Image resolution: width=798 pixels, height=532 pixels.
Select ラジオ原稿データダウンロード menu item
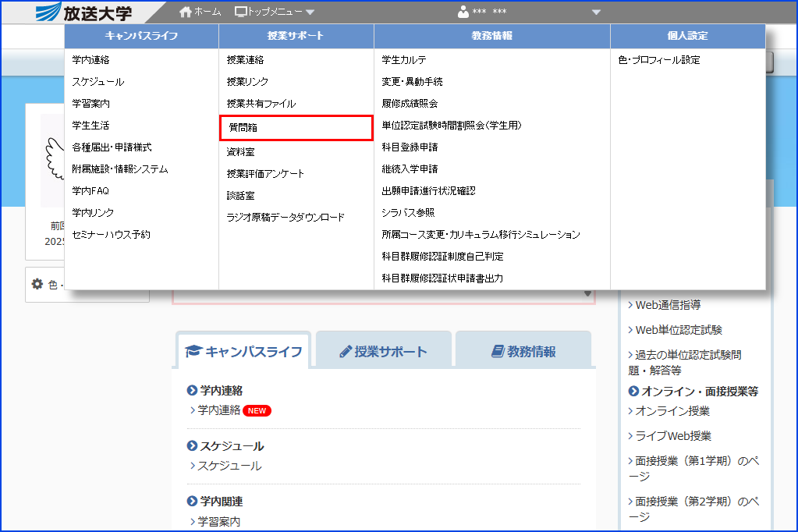pos(286,218)
